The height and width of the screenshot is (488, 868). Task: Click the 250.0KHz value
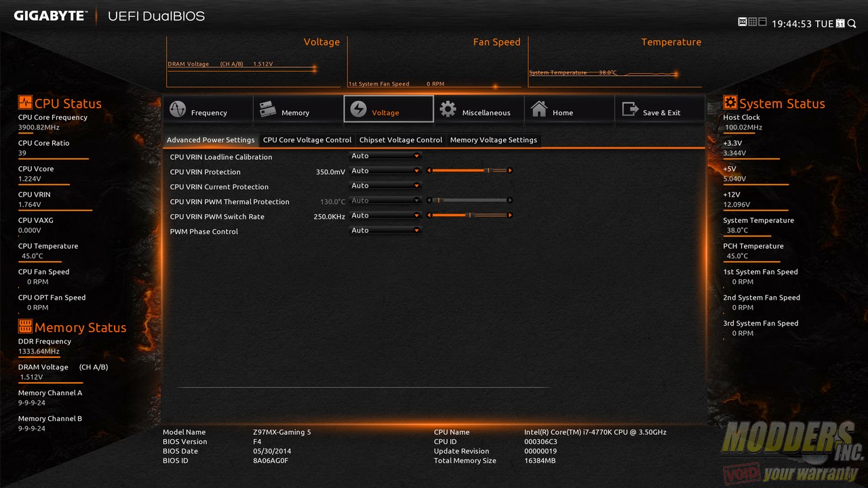tap(330, 217)
